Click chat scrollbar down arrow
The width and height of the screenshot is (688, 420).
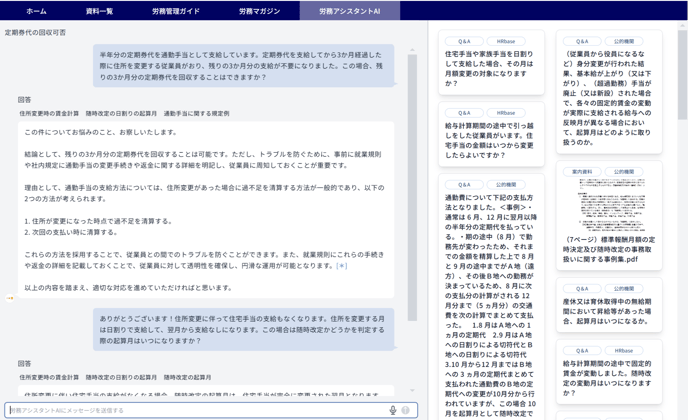point(412,390)
